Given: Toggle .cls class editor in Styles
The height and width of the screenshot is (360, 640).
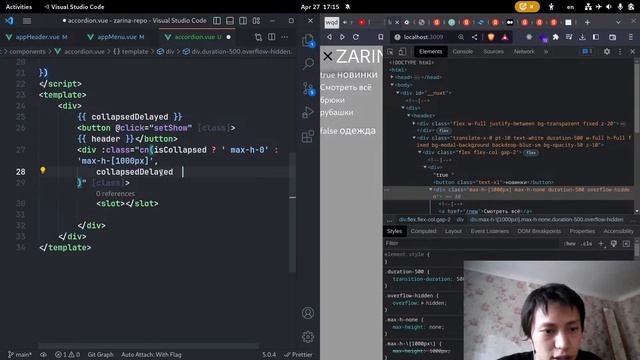Looking at the screenshot, I should point(587,244).
